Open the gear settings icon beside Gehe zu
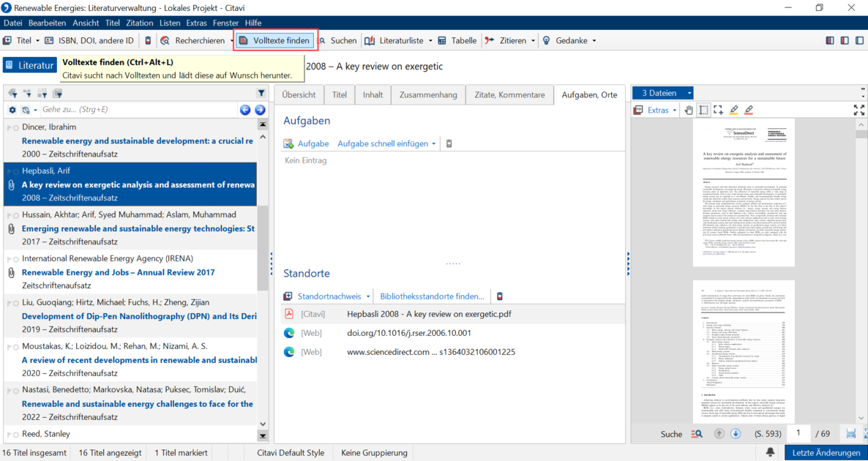 [x=12, y=110]
